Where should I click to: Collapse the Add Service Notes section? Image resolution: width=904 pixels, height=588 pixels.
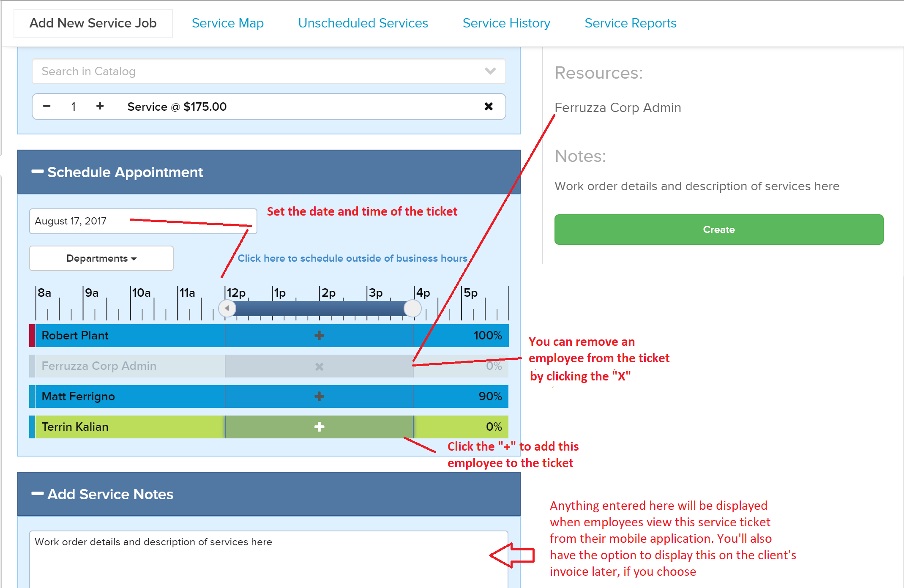coord(38,494)
